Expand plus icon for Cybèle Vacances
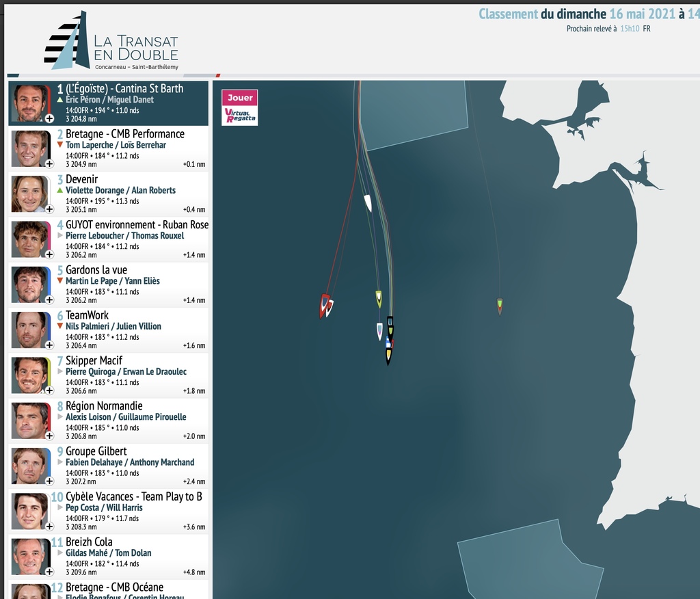 pyautogui.click(x=49, y=527)
